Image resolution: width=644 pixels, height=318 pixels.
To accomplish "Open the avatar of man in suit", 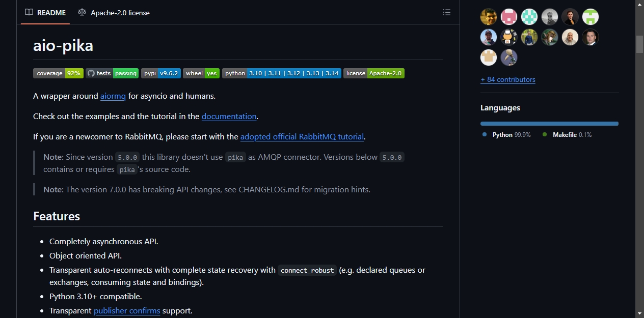I will [591, 37].
